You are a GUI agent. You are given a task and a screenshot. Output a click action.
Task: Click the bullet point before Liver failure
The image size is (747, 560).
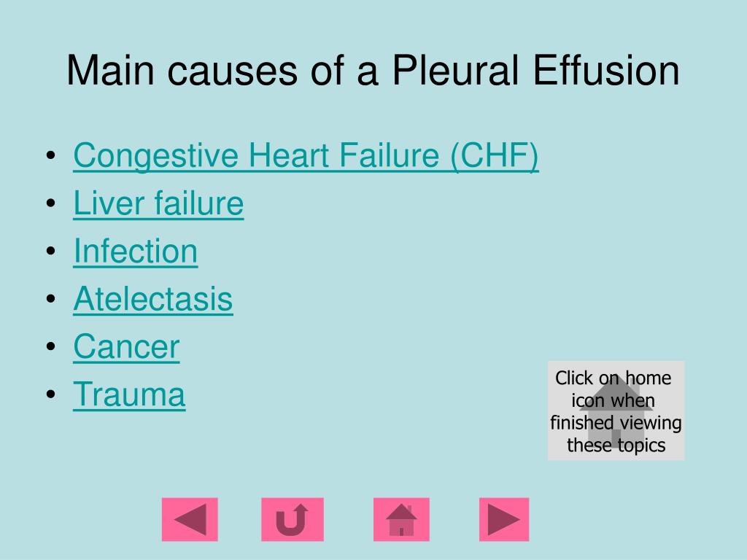[51, 203]
